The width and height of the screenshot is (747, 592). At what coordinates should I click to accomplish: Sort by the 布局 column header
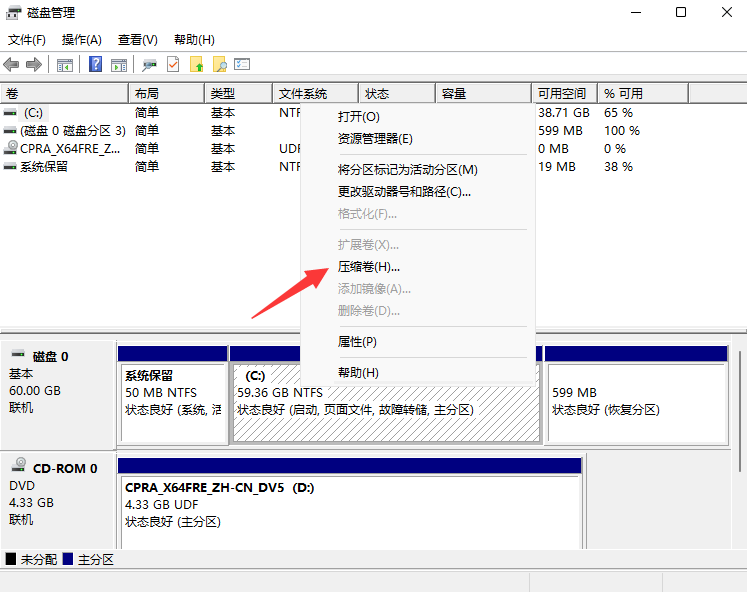[147, 94]
